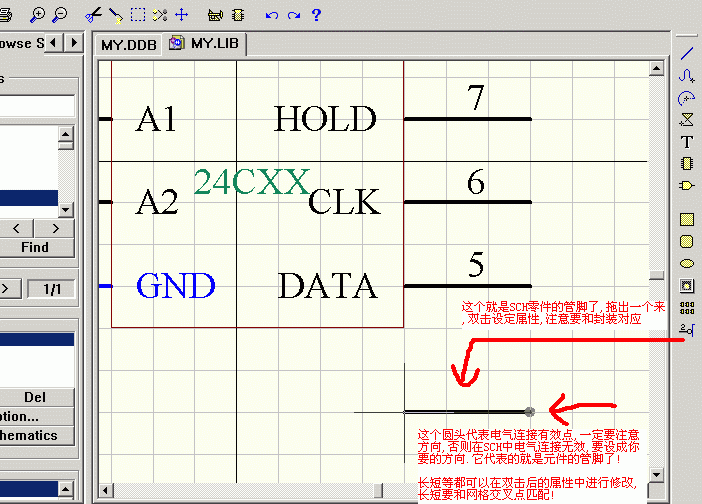The height and width of the screenshot is (504, 702).
Task: Click the canvas vertical scrollbar up arrow
Action: [x=656, y=69]
